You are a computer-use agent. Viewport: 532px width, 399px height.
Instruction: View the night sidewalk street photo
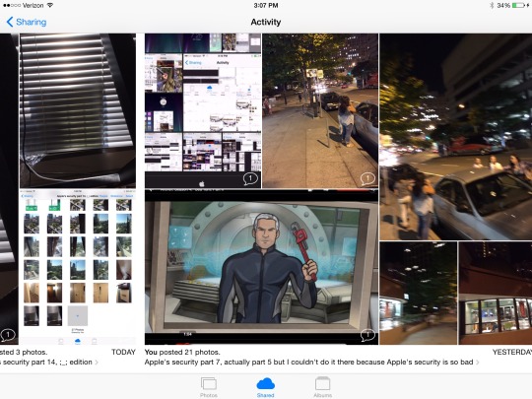(x=320, y=110)
